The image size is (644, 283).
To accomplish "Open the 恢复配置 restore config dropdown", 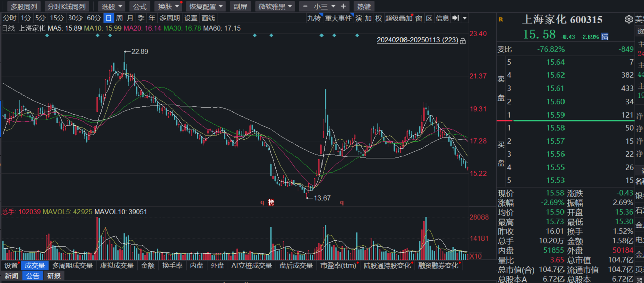I will pyautogui.click(x=206, y=6).
